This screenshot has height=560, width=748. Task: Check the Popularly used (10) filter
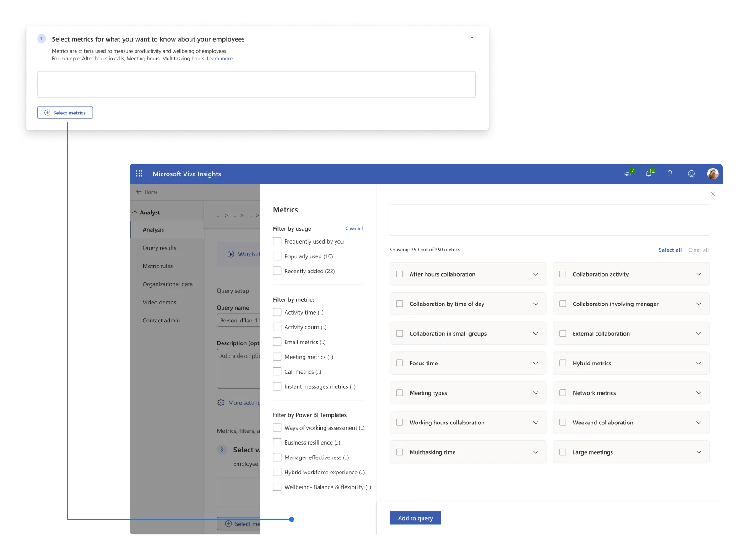277,256
